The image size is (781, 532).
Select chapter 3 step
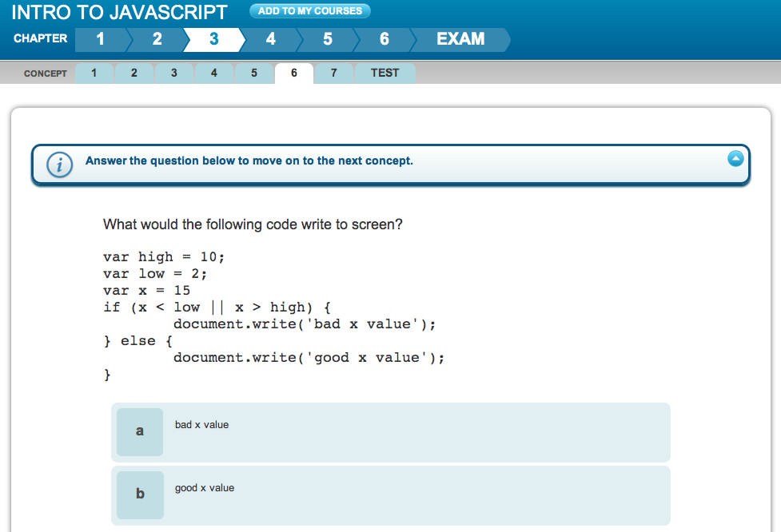coord(213,39)
